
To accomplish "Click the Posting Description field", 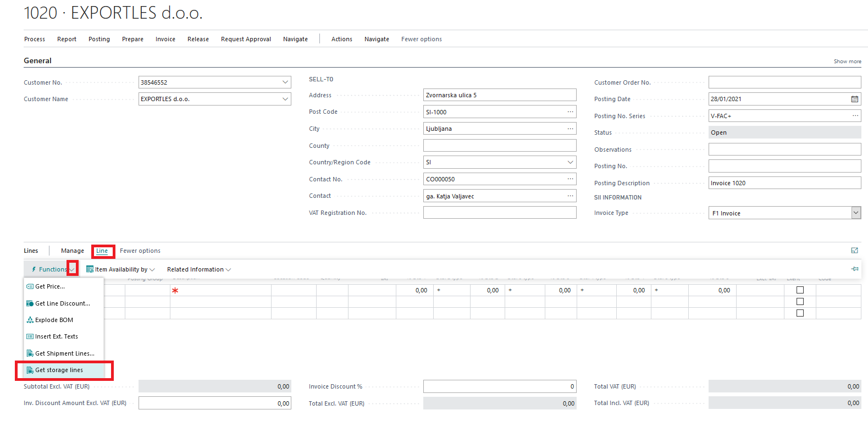I will [784, 183].
